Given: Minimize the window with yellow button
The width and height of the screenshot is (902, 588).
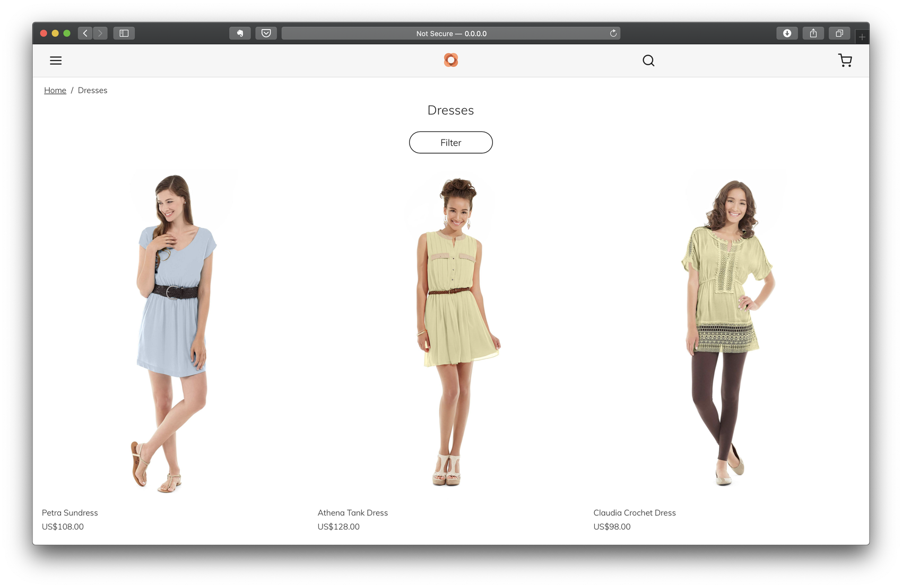Looking at the screenshot, I should coord(55,33).
